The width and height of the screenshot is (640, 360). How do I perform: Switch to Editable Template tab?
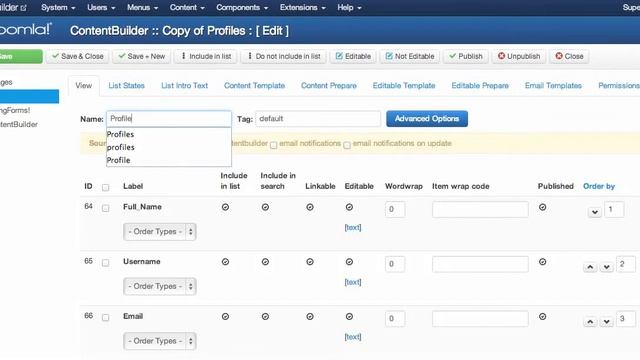404,86
